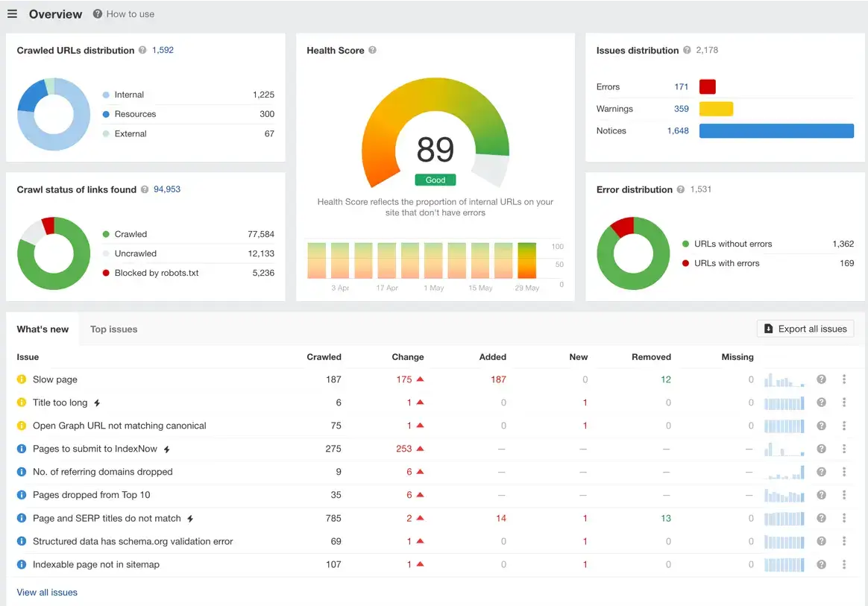Open the Health Score help tooltip
The width and height of the screenshot is (868, 606).
point(371,51)
